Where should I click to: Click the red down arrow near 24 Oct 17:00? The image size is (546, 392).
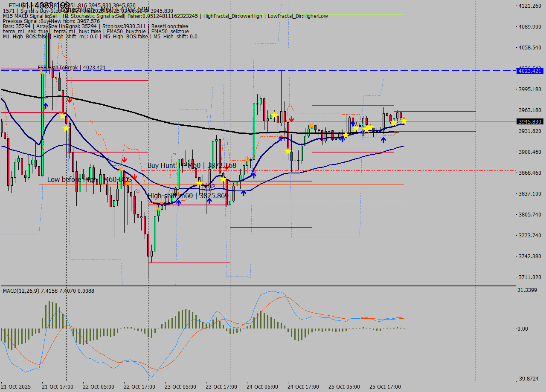point(291,119)
